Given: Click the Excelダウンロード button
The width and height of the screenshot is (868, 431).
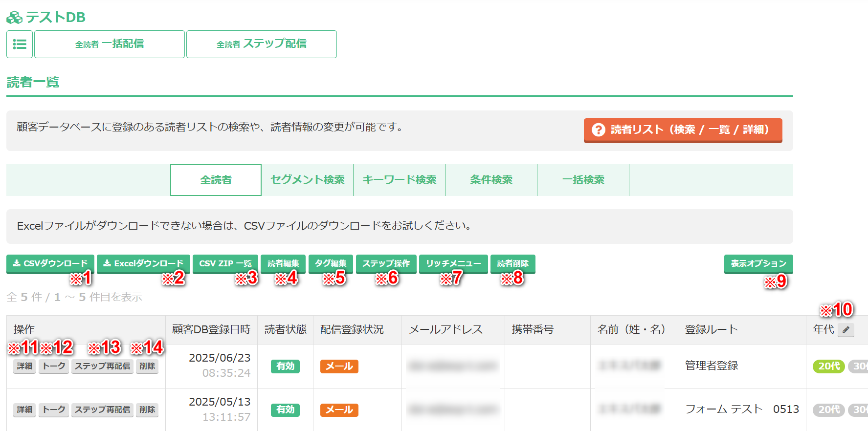Looking at the screenshot, I should [x=143, y=263].
